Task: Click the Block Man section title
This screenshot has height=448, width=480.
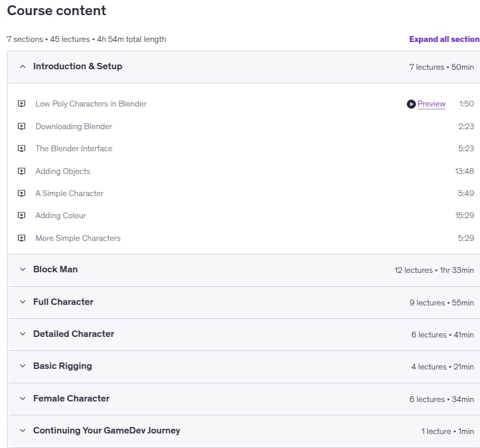Action: click(55, 269)
